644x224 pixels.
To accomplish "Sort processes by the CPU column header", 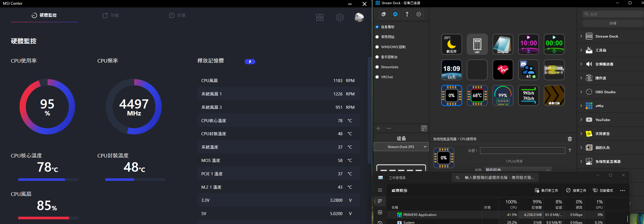I will 509,204.
